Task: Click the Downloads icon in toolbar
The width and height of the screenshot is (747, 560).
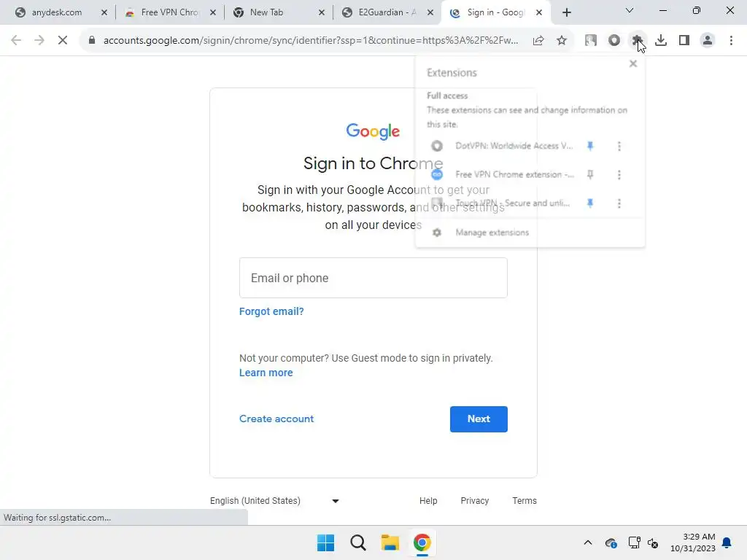Action: (661, 41)
